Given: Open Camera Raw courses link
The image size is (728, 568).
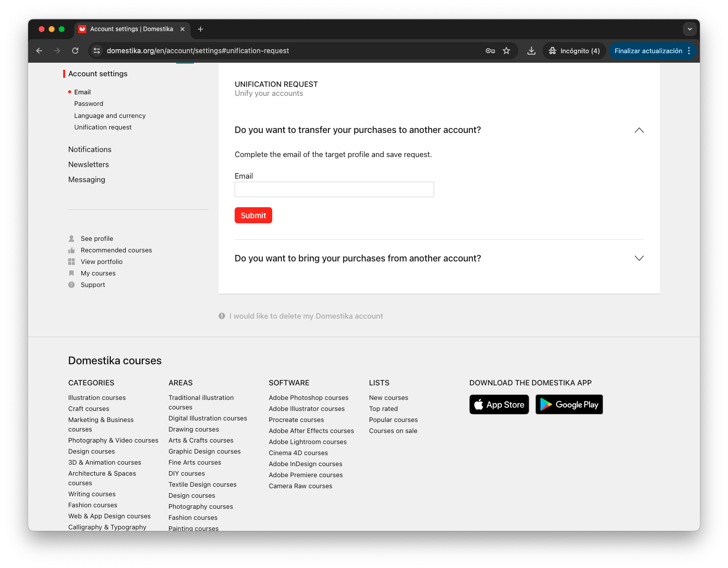Looking at the screenshot, I should [300, 486].
